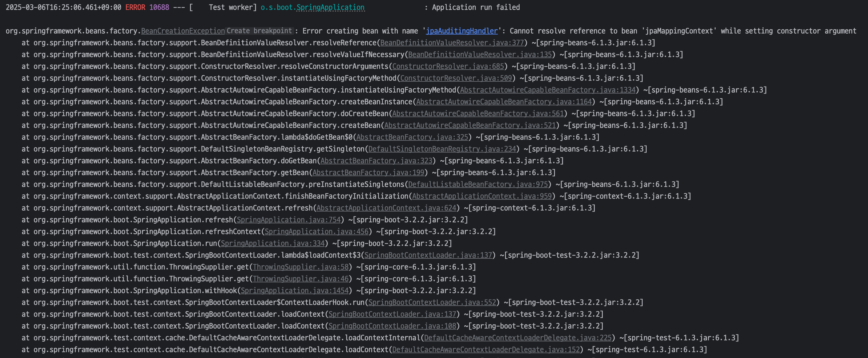Navigate to SpringApplication.java:754
Screen dimensions: 868x358
pos(289,220)
